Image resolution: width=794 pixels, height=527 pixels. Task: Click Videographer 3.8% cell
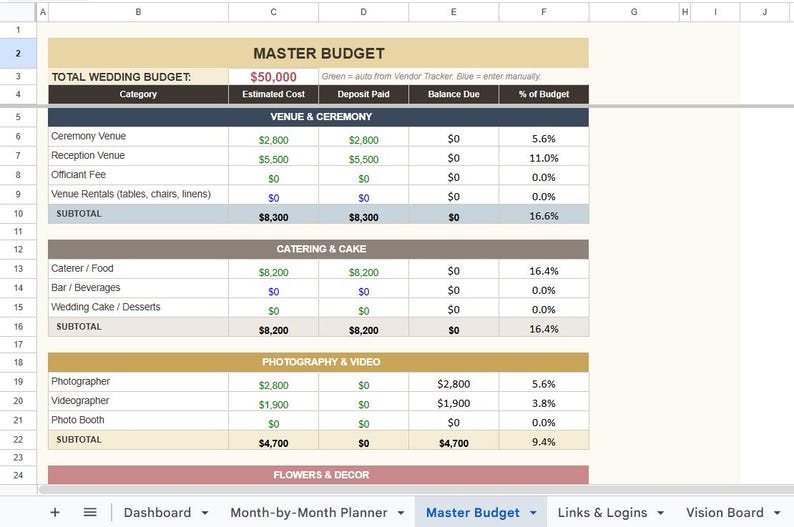544,401
